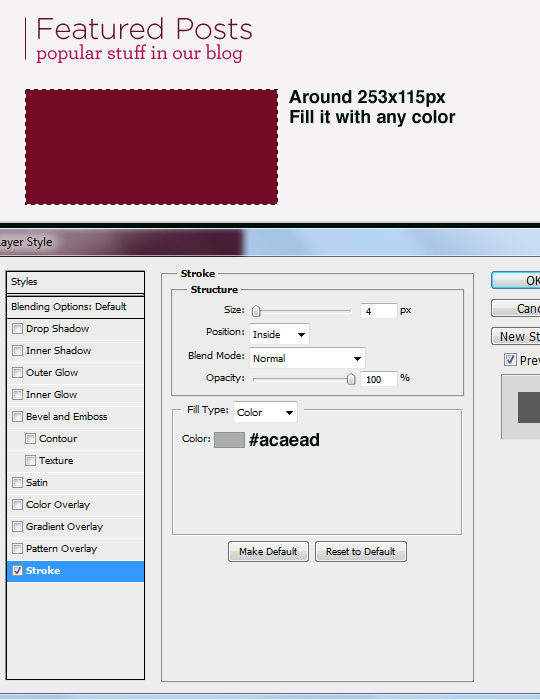The width and height of the screenshot is (540, 700).
Task: Click the Opacity value field showing 100
Action: tap(378, 379)
